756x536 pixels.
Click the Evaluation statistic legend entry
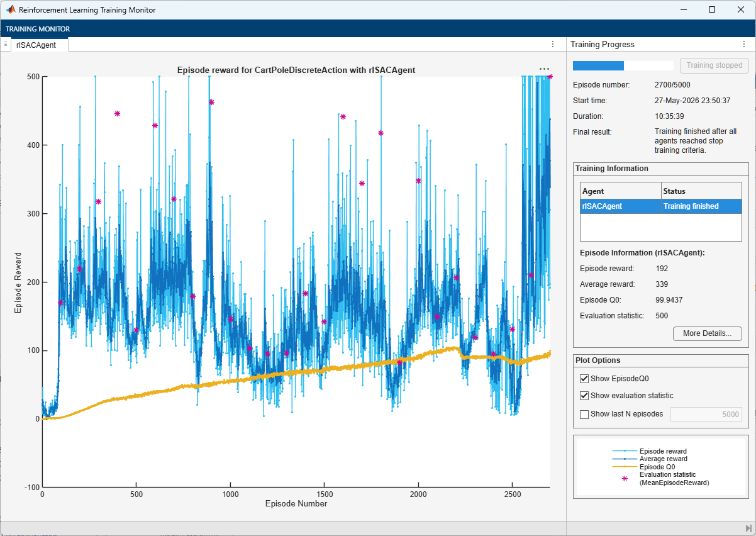(x=667, y=478)
